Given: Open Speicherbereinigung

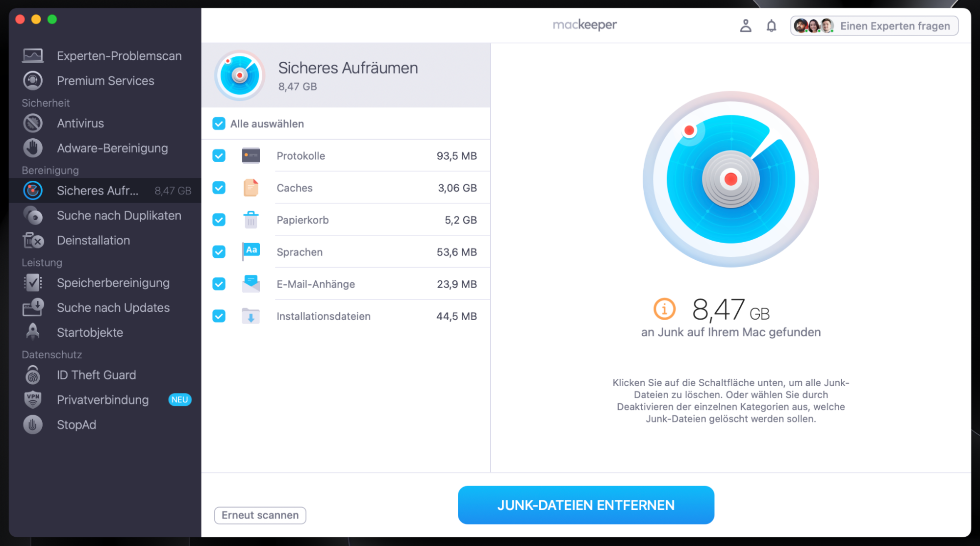Looking at the screenshot, I should [x=112, y=283].
